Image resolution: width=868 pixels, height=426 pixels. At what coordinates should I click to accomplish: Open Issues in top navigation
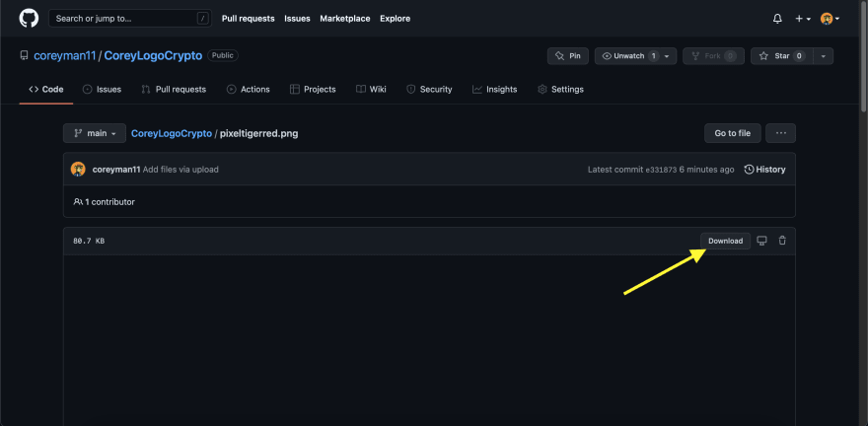click(297, 19)
